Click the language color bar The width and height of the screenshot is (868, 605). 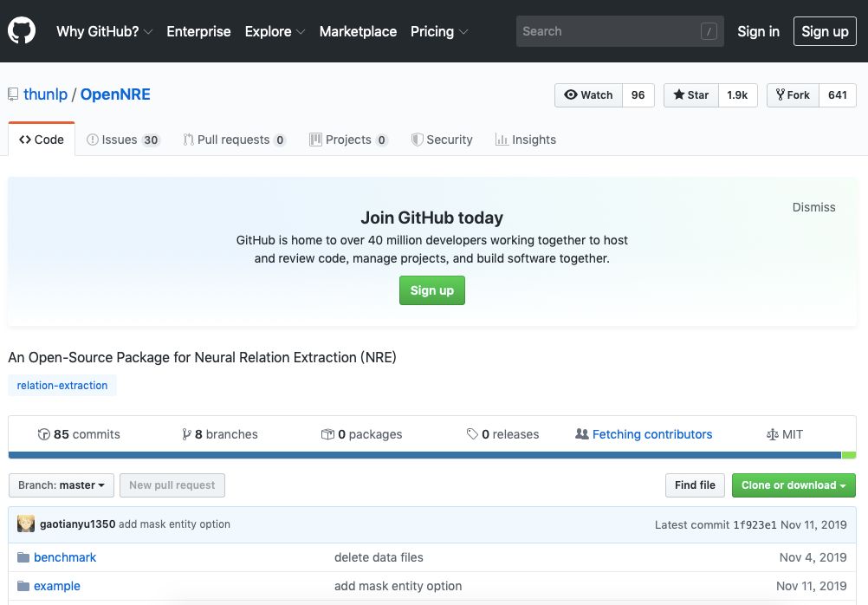point(424,455)
